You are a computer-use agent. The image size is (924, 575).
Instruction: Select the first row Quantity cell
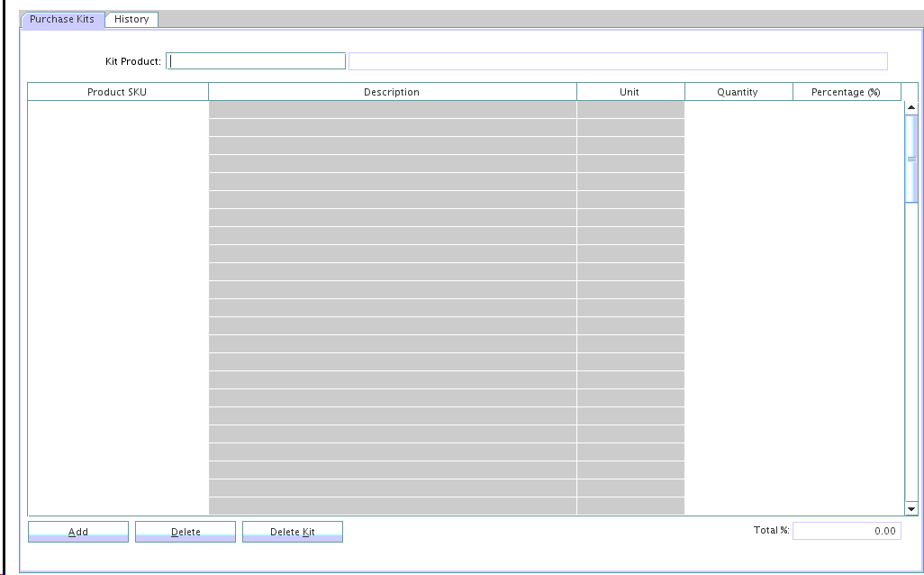point(738,110)
